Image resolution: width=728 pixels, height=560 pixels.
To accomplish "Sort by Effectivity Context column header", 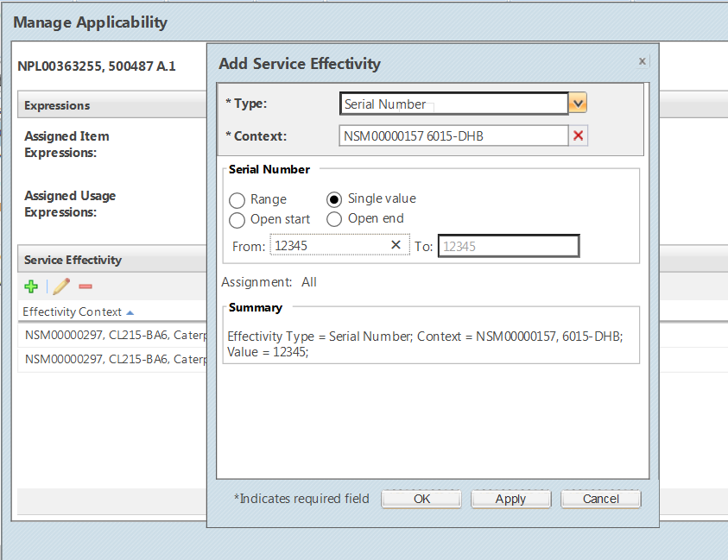I will click(x=73, y=311).
